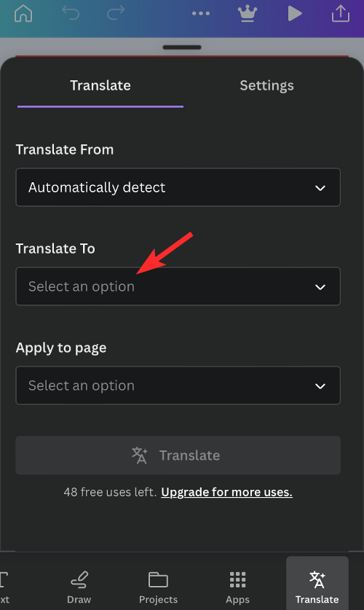Viewport: 364px width, 610px height.
Task: Open the Projects folder
Action: click(158, 587)
